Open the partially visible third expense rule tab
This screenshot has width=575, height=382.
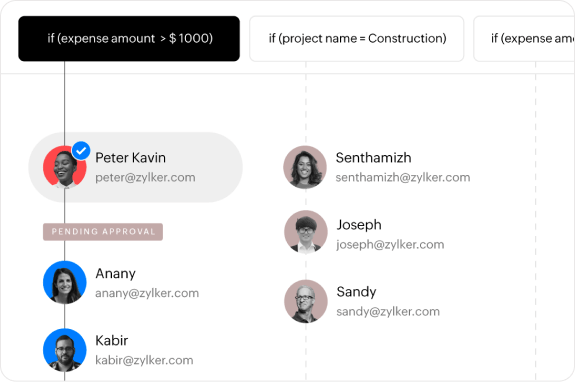pos(524,38)
